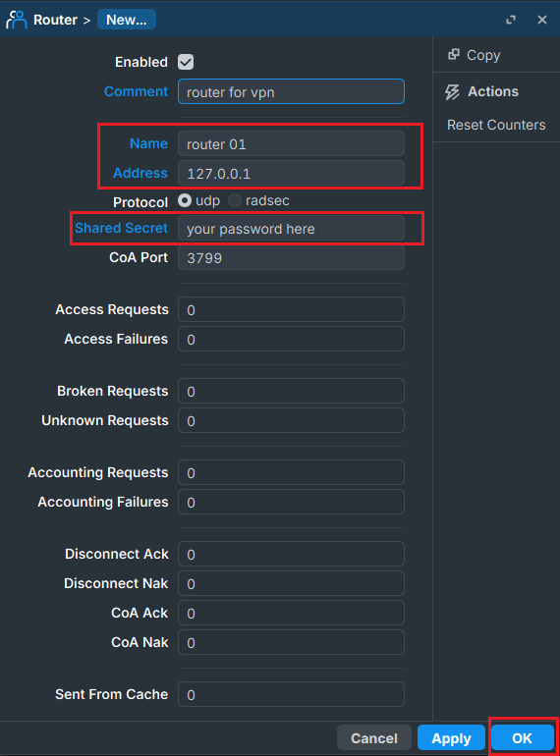This screenshot has width=560, height=756.
Task: Click the Accounting Requests counter field
Action: point(291,472)
